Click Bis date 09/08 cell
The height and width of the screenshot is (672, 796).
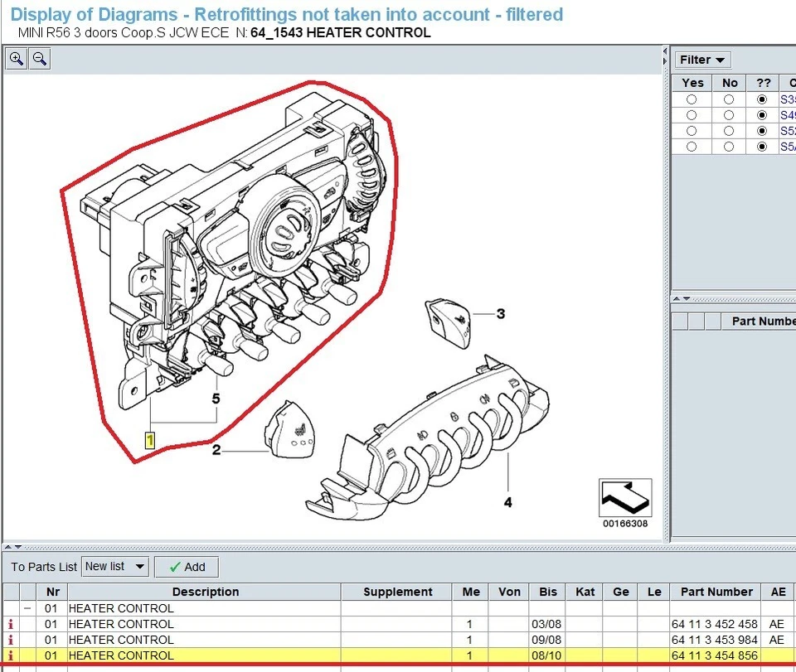[x=546, y=640]
